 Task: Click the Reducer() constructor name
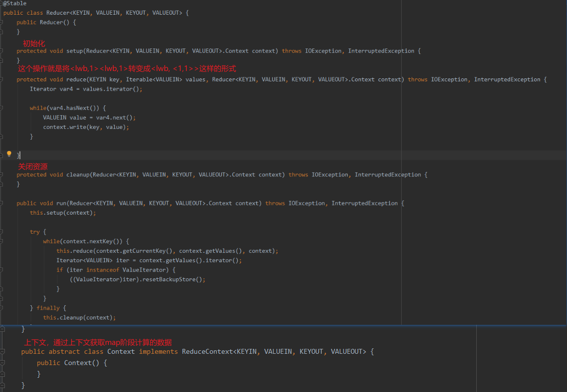point(52,23)
